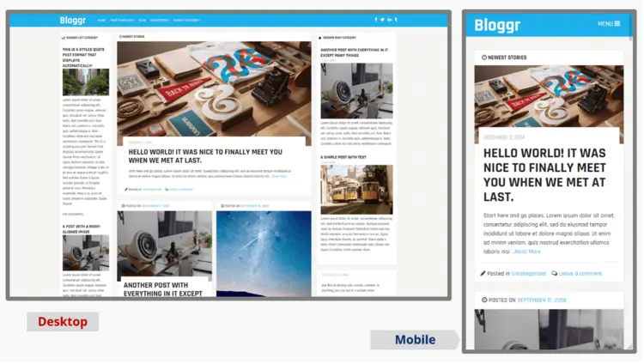
Task: Click the Desktop label
Action: click(63, 322)
